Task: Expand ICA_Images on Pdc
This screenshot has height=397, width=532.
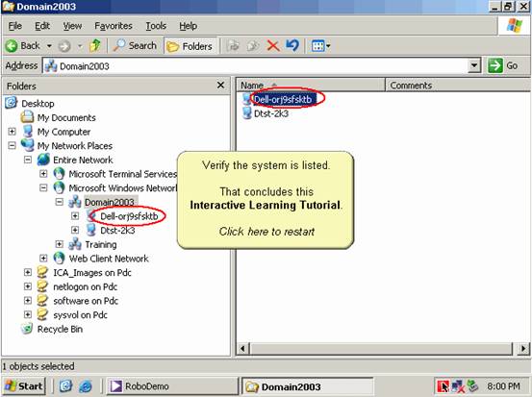Action: pos(28,272)
